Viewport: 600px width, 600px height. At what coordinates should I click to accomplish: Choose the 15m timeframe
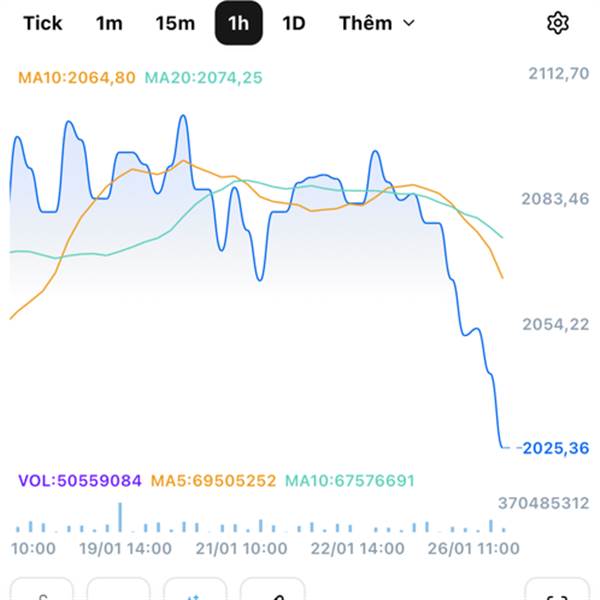tap(175, 23)
